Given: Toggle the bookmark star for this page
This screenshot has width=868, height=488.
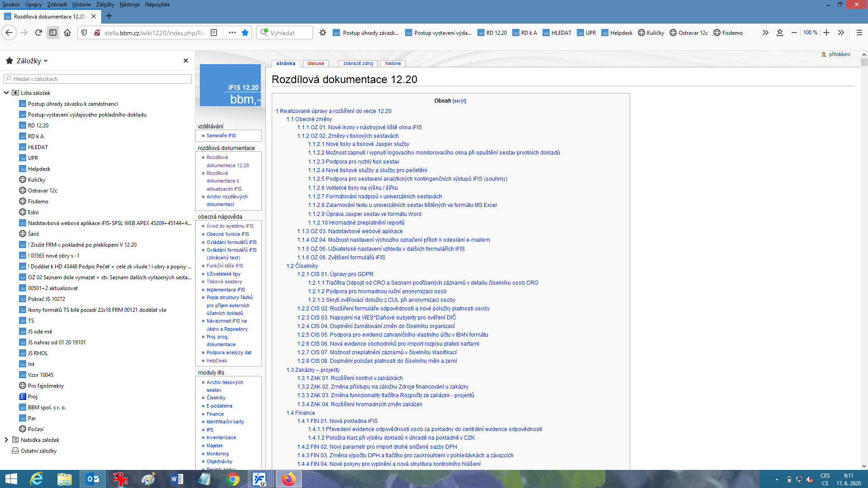Looking at the screenshot, I should [245, 33].
